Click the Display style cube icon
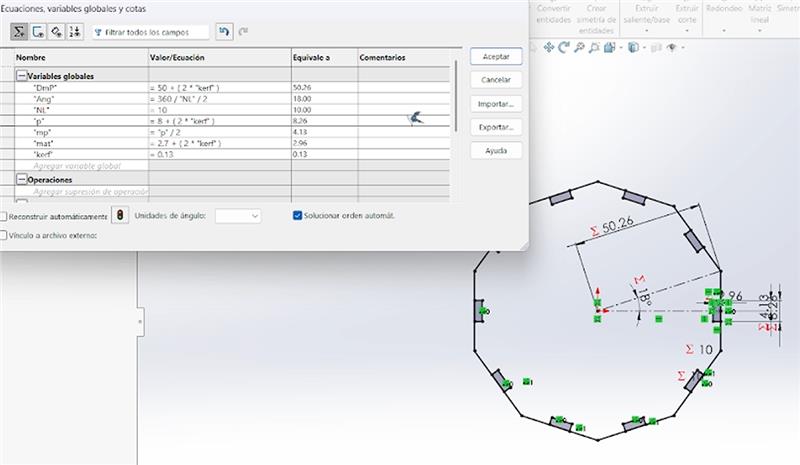 point(633,47)
